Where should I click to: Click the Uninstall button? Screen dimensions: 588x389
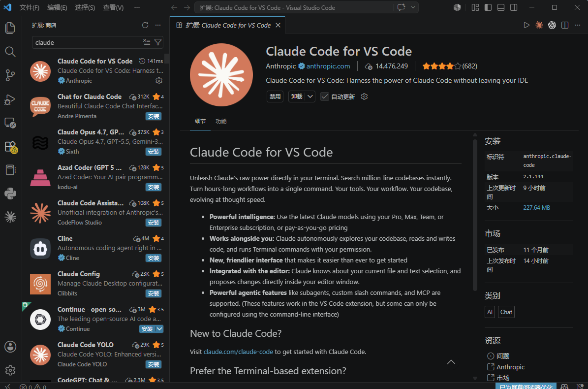[x=297, y=97]
